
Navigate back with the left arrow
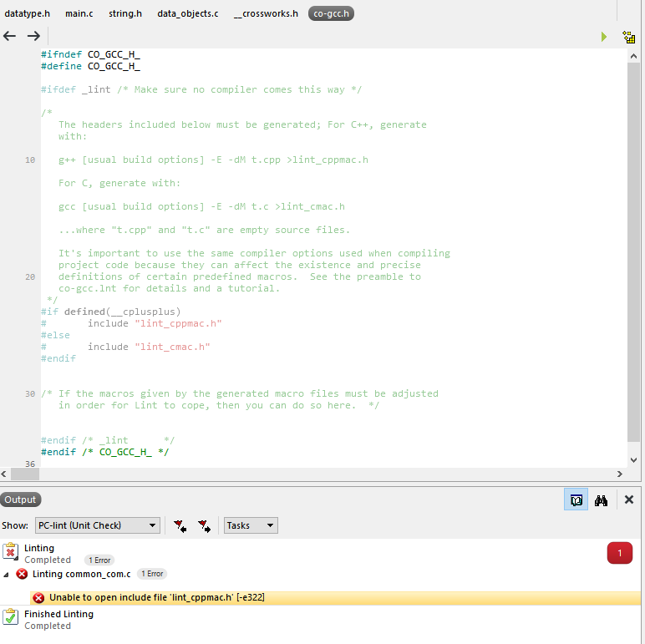point(9,36)
